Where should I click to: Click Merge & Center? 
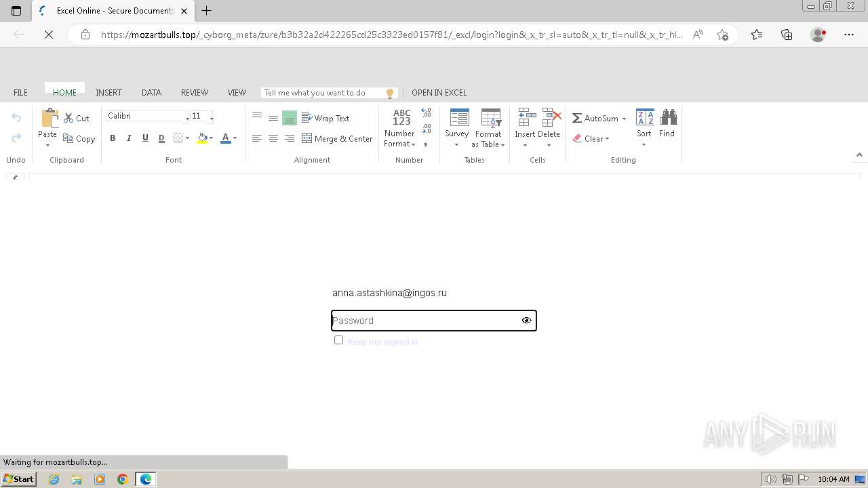coord(337,138)
